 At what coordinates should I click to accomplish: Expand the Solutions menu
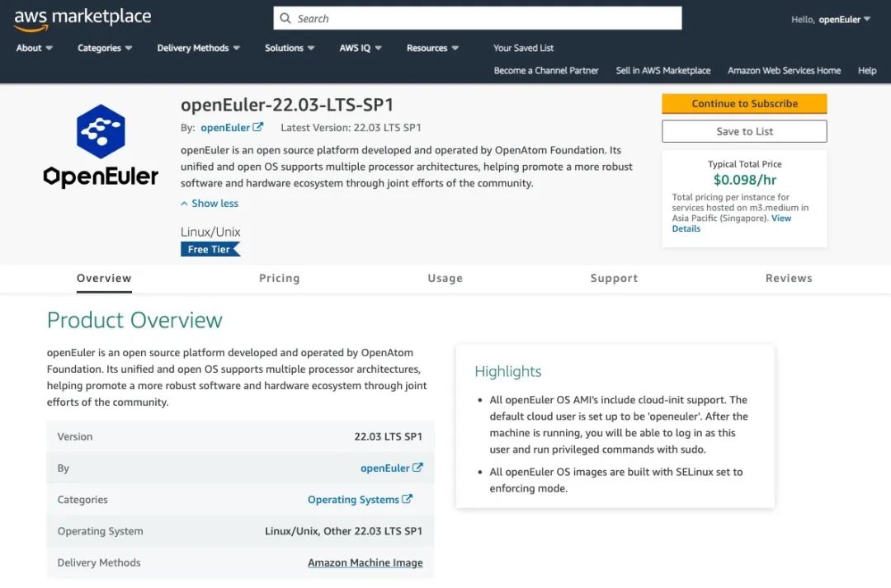coord(290,48)
